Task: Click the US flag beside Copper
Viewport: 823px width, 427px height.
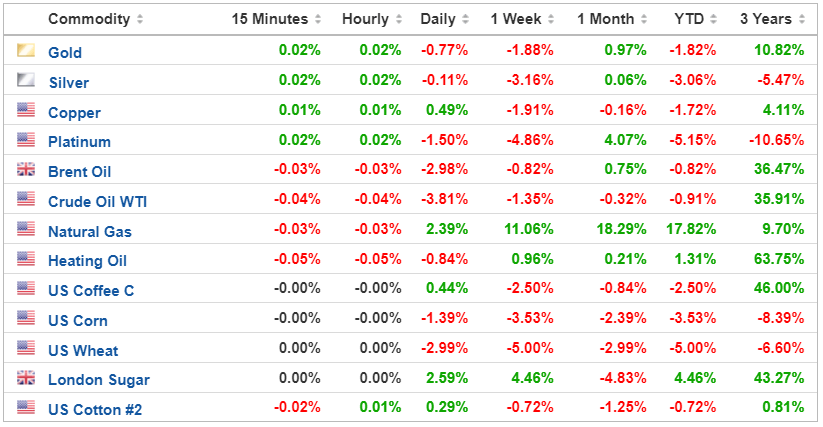Action: point(26,111)
